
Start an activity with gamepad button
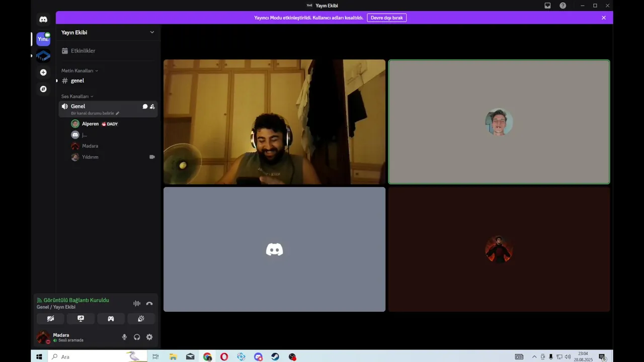[111, 319]
